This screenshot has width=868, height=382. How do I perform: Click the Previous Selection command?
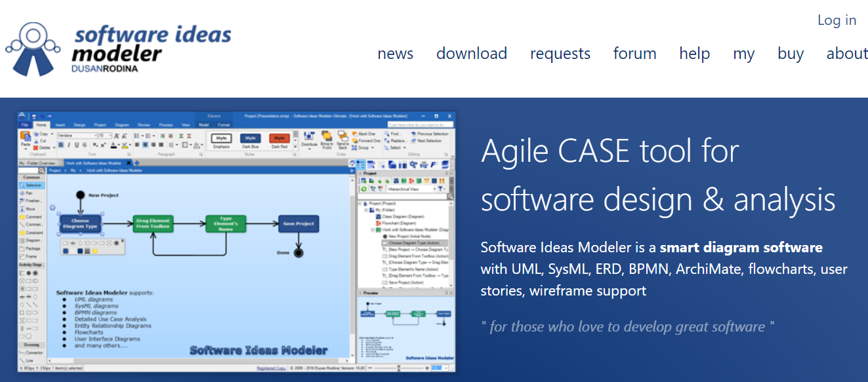point(429,134)
